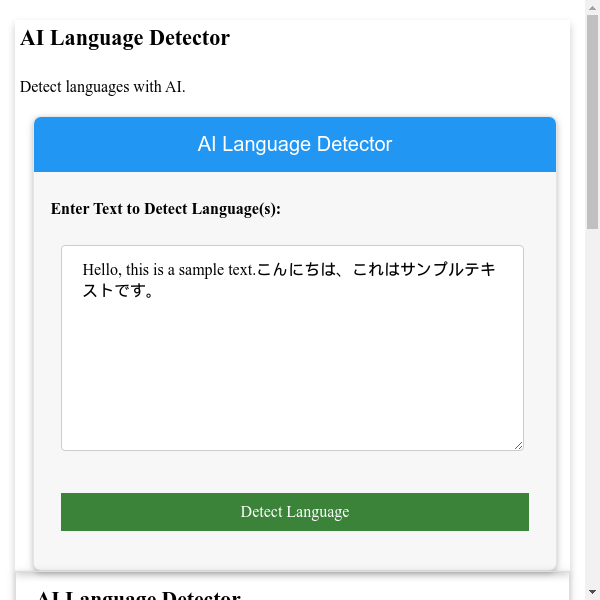Click the 'Enter Text to Detect Language(s):' label
The height and width of the screenshot is (600, 600).
pos(165,209)
